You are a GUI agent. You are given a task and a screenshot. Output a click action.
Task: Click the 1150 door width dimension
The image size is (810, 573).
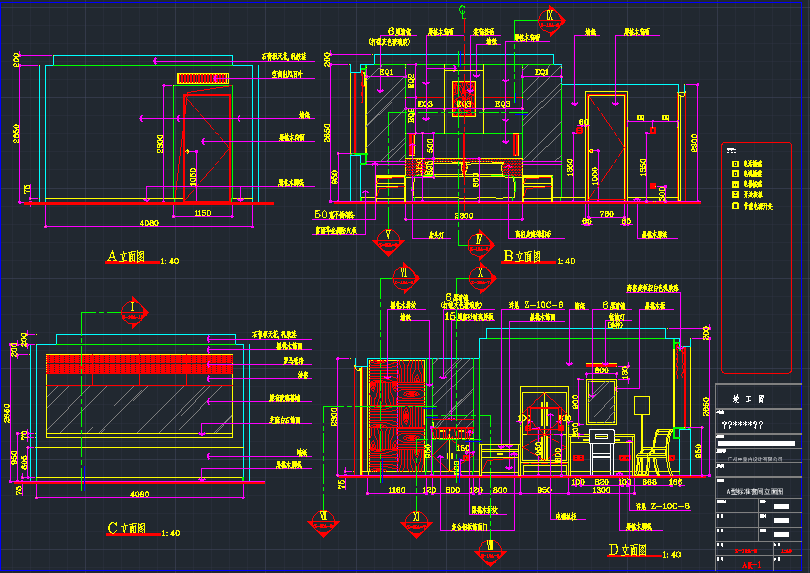(203, 214)
